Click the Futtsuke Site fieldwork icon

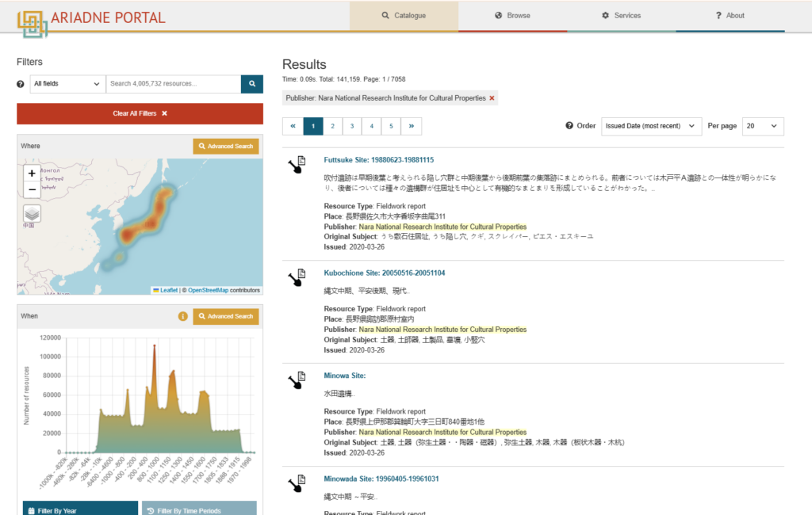click(x=297, y=165)
